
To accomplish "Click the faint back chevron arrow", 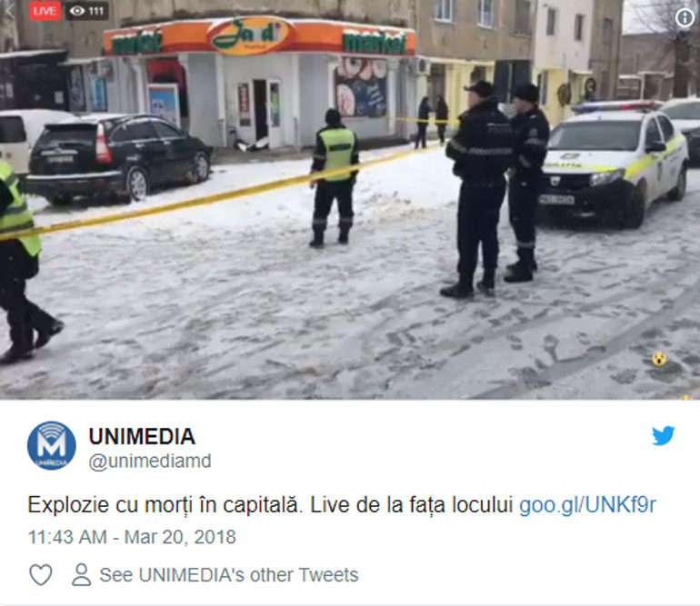I will [11, 11].
